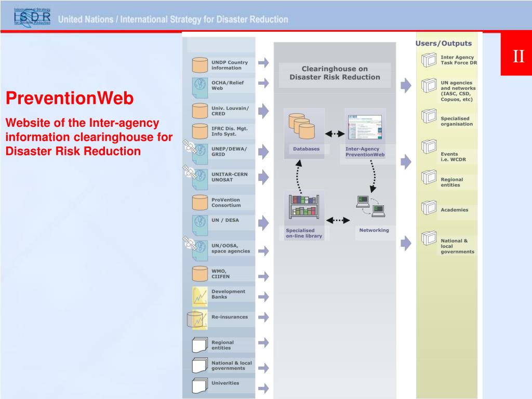Image resolution: width=532 pixels, height=399 pixels.
Task: Click the red II slide marker
Action: pos(516,54)
